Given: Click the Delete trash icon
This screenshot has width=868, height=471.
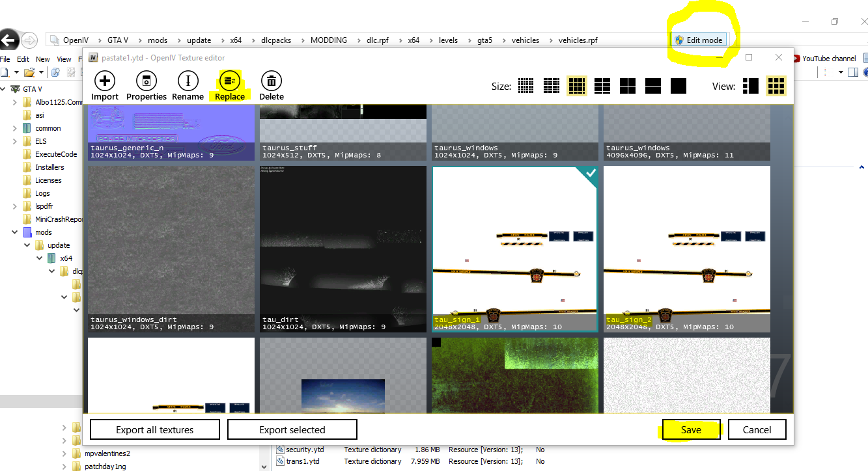Looking at the screenshot, I should (x=272, y=81).
